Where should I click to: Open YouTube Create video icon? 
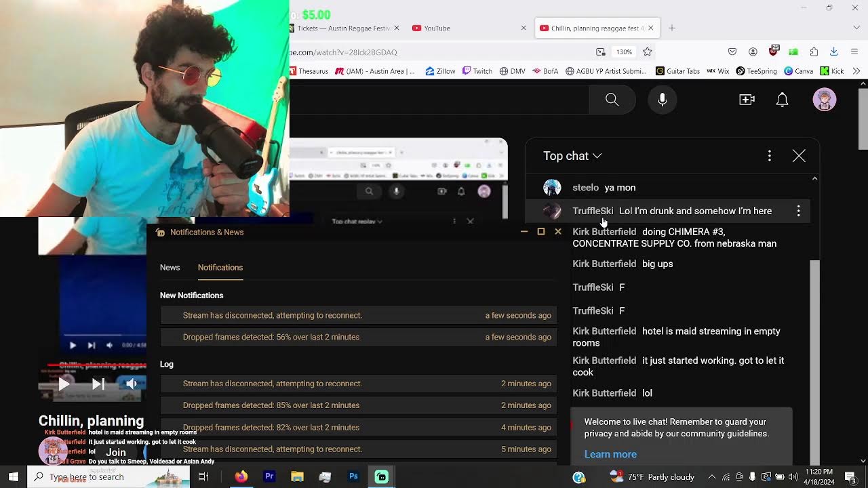tap(747, 100)
